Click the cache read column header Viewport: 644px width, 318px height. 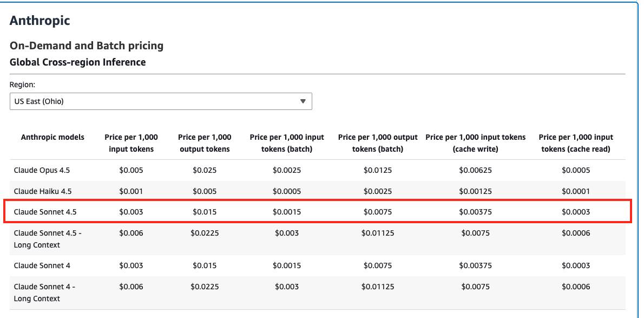[576, 143]
